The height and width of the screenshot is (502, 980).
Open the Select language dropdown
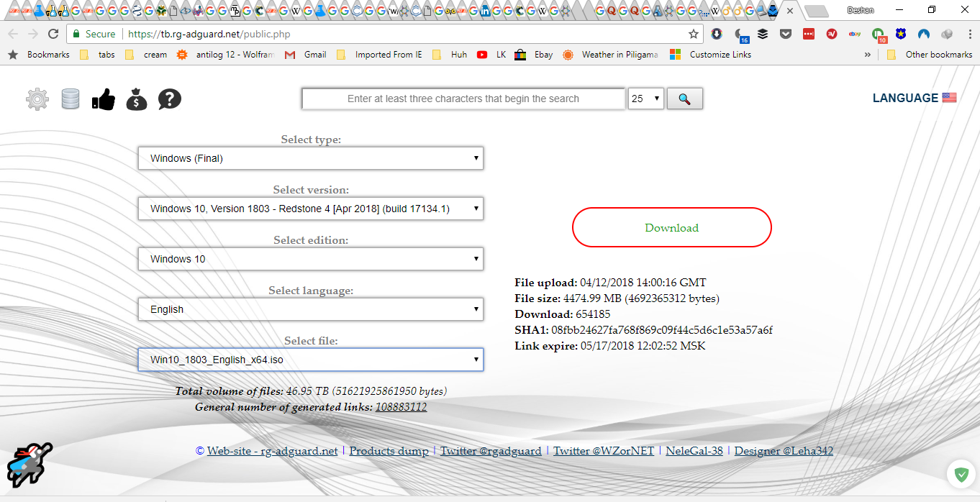tap(311, 309)
